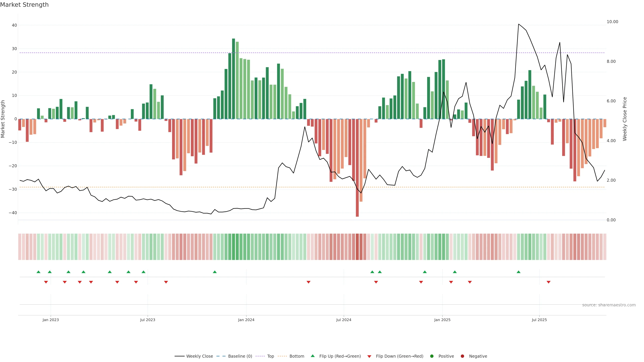Click the flip-down marker after Jul 2023
Viewport: 644px width, 362px height.
point(166,282)
